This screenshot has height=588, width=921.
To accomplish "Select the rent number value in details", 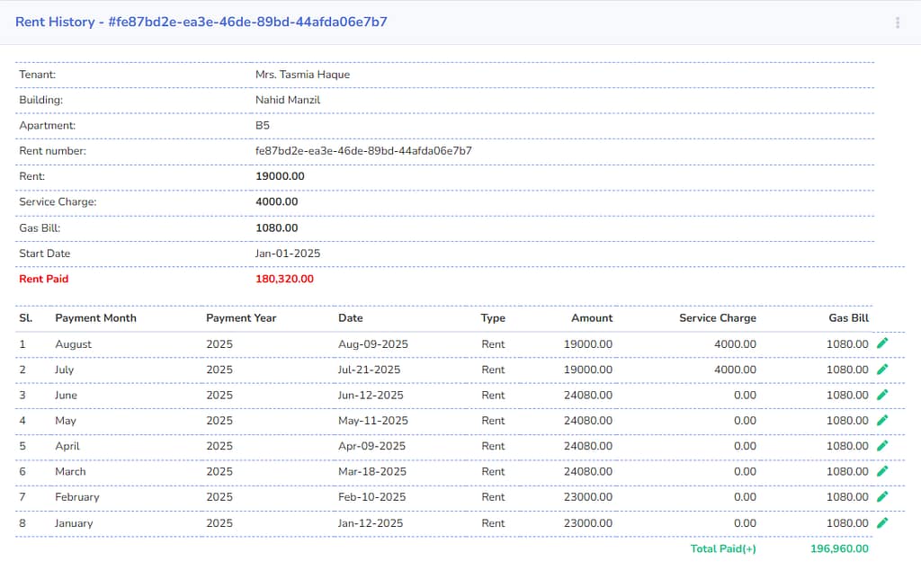I will (363, 151).
